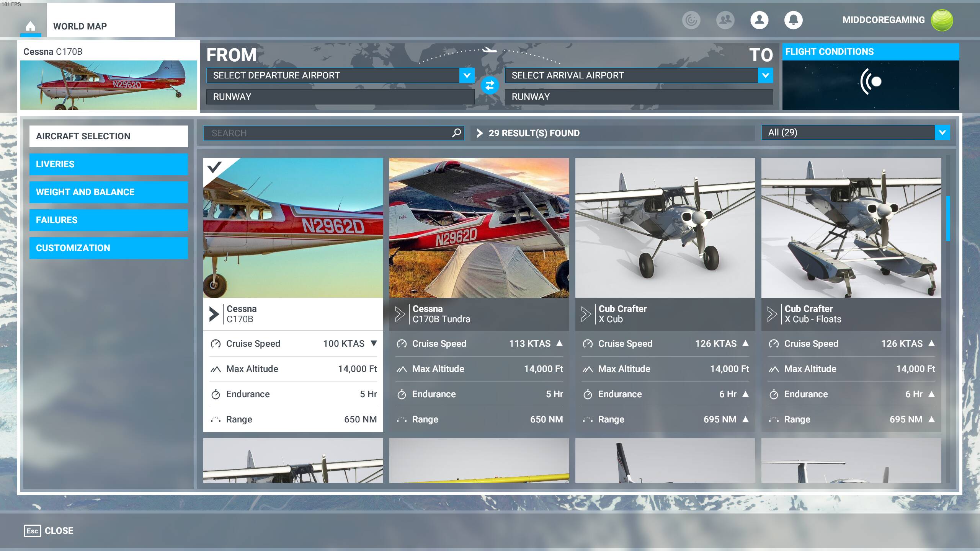The height and width of the screenshot is (551, 980).
Task: Select Aircraft Selection menu item
Action: (x=109, y=136)
